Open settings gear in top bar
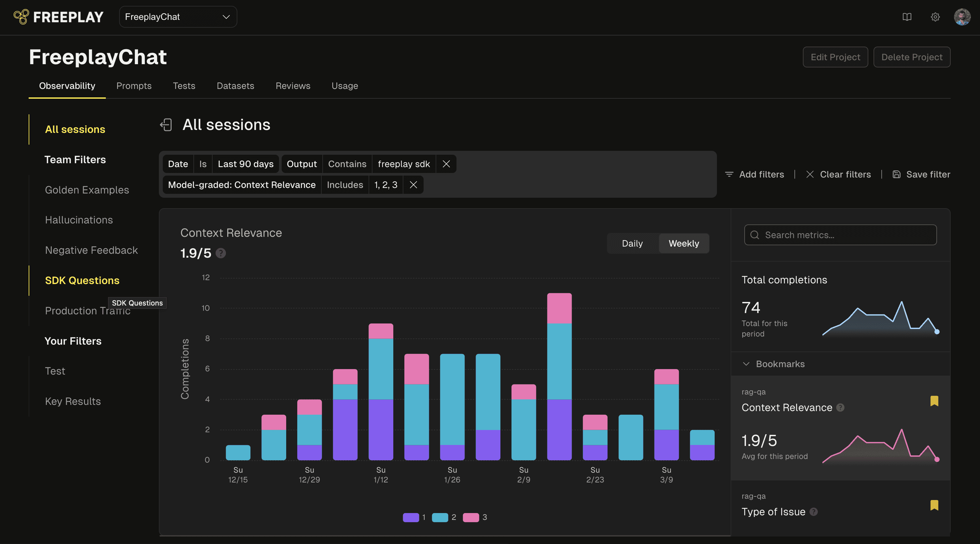 pyautogui.click(x=935, y=17)
